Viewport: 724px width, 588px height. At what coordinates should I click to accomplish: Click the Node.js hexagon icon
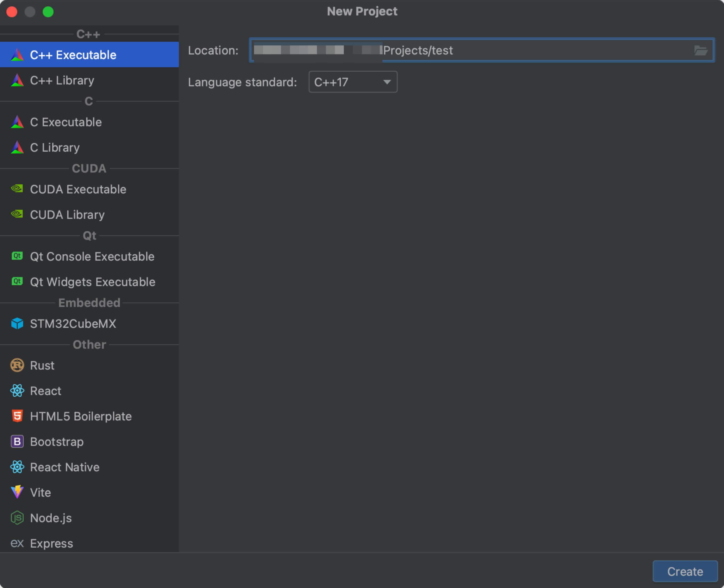pos(17,518)
